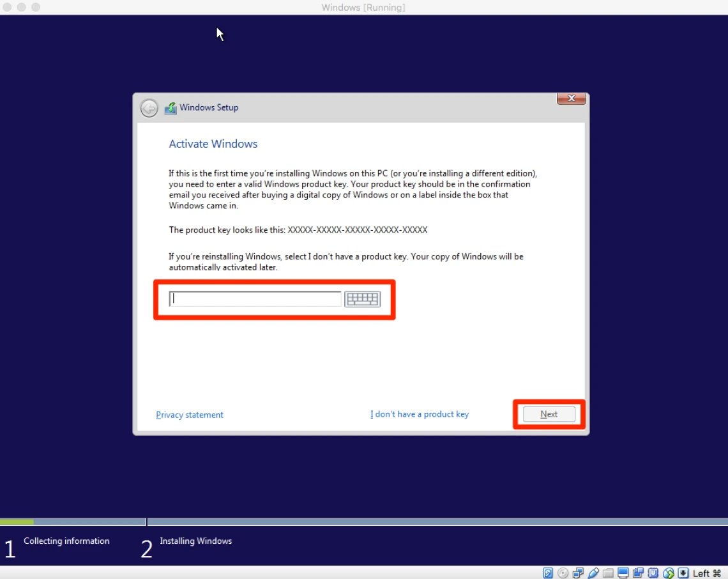Close the Windows Setup dialog
Screen dimensions: 728x579
click(571, 98)
